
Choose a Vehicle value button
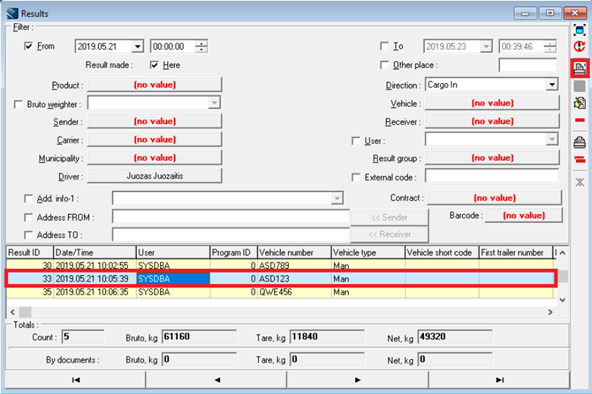(492, 103)
